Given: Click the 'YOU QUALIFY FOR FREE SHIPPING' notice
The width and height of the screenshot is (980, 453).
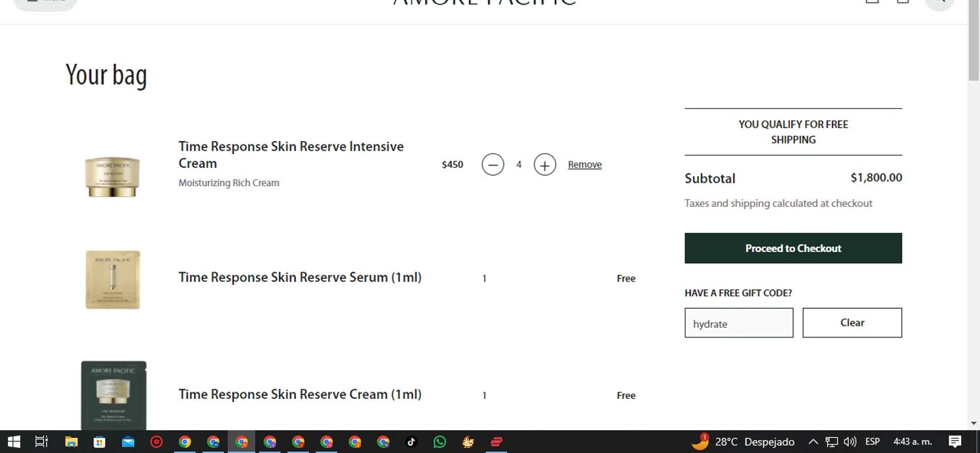Looking at the screenshot, I should 793,132.
